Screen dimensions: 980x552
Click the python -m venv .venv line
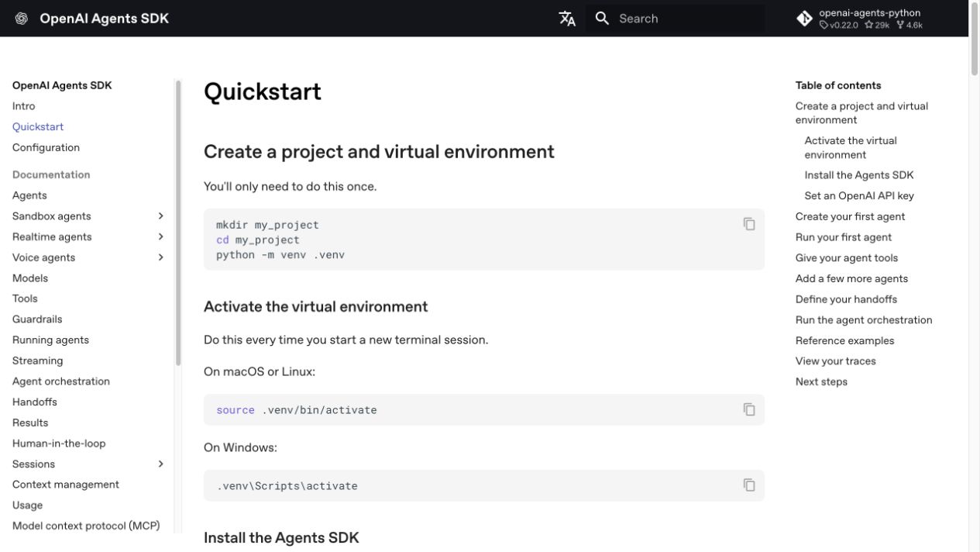(280, 254)
